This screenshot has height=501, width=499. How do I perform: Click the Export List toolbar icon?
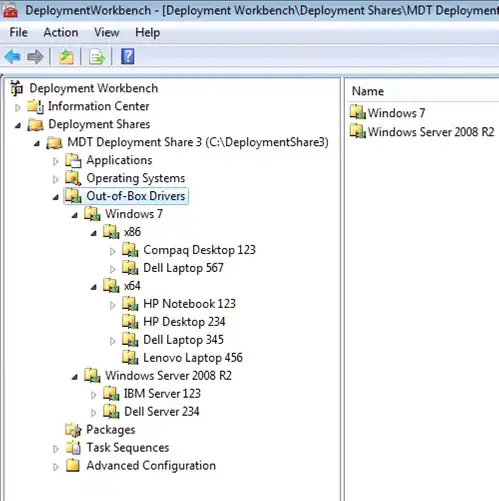tap(97, 57)
